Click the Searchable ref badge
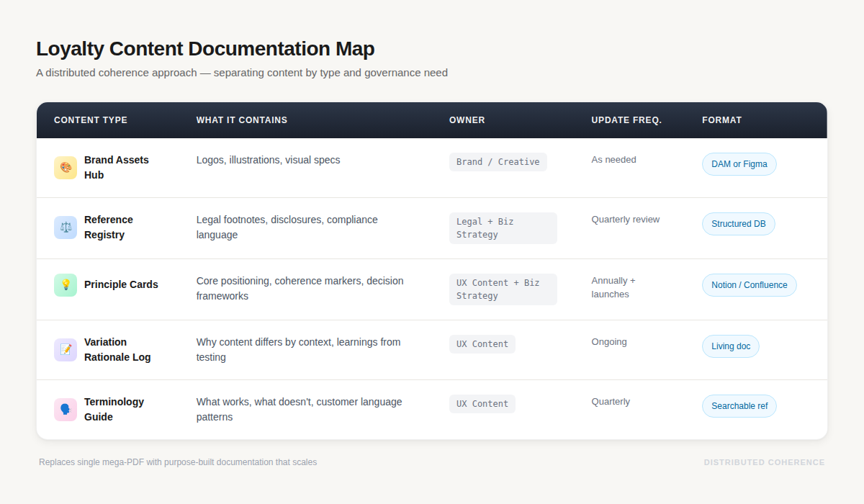Viewport: 864px width, 504px height. pyautogui.click(x=739, y=406)
